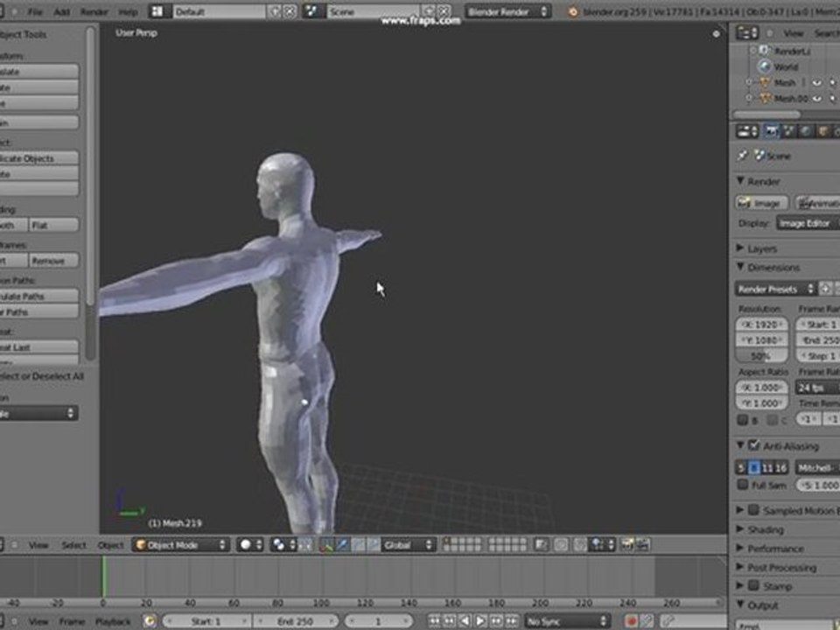Expand the Layers panel

740,248
